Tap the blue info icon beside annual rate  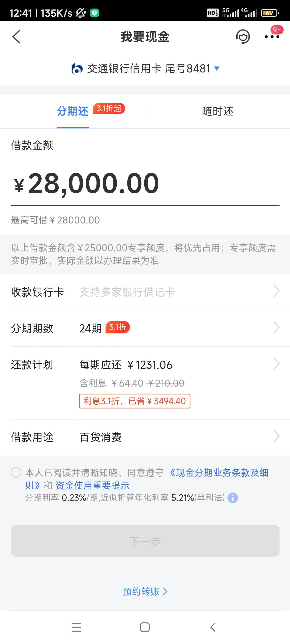point(233,498)
